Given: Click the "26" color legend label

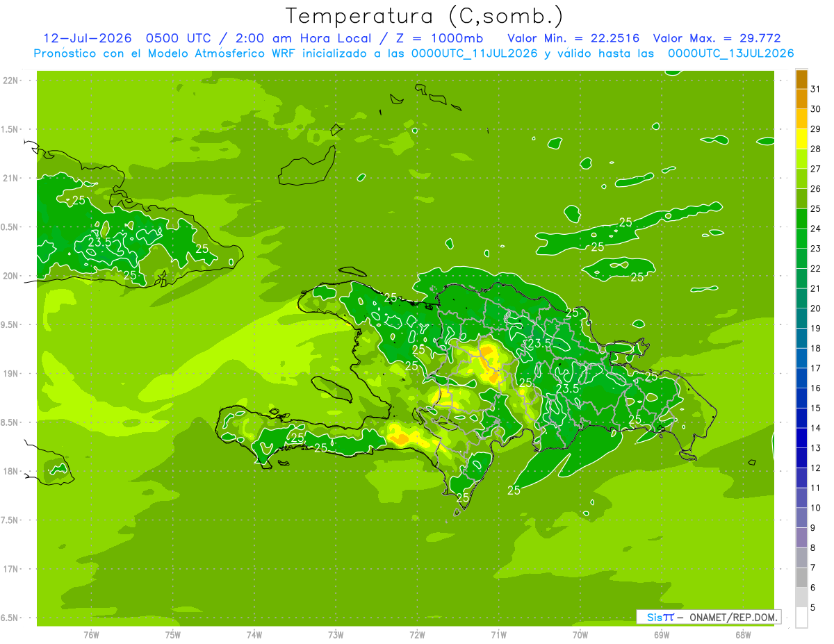Looking at the screenshot, I should tap(815, 189).
